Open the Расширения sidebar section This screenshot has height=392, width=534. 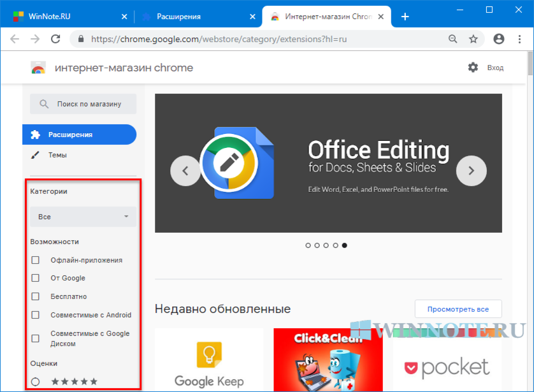pos(80,134)
